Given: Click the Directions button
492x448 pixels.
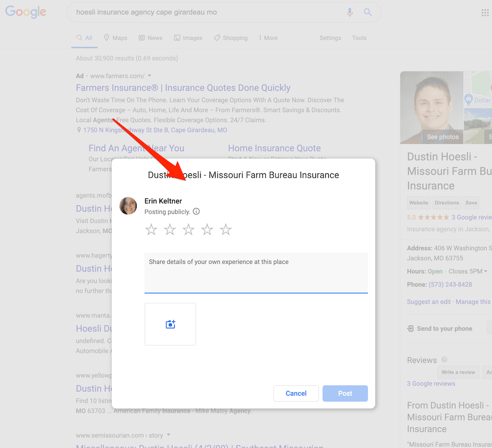Looking at the screenshot, I should click(447, 203).
